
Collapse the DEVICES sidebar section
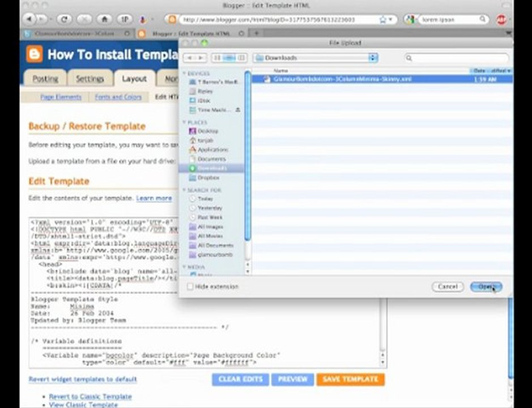[x=185, y=73]
